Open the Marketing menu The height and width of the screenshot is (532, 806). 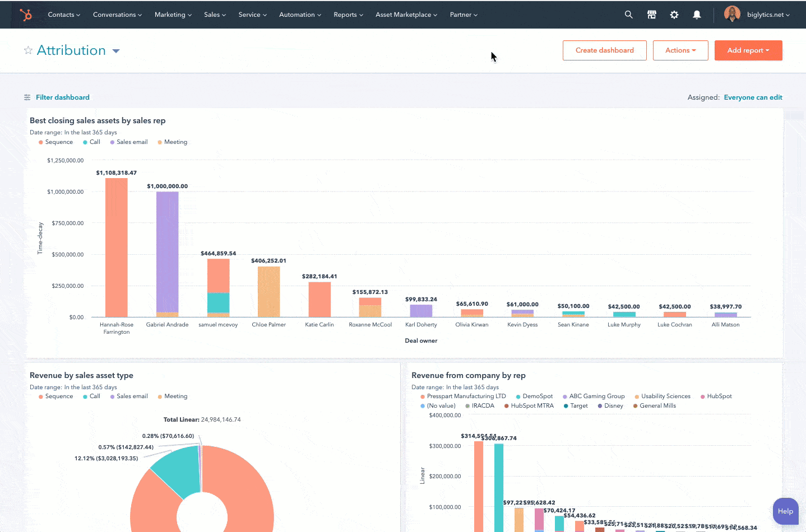pyautogui.click(x=173, y=15)
